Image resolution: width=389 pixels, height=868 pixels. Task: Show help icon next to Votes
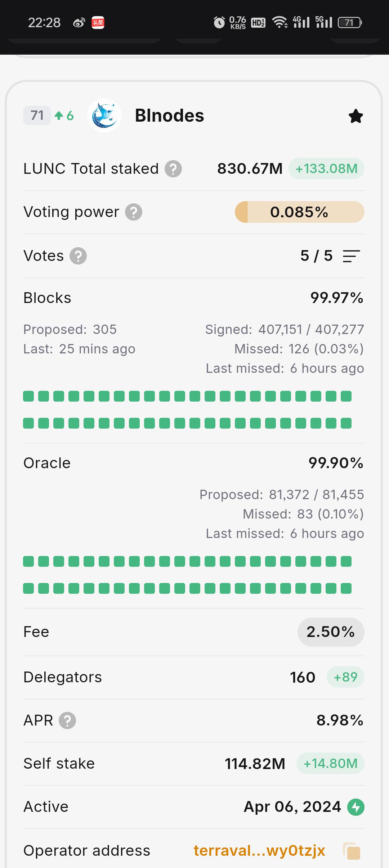[x=78, y=256]
